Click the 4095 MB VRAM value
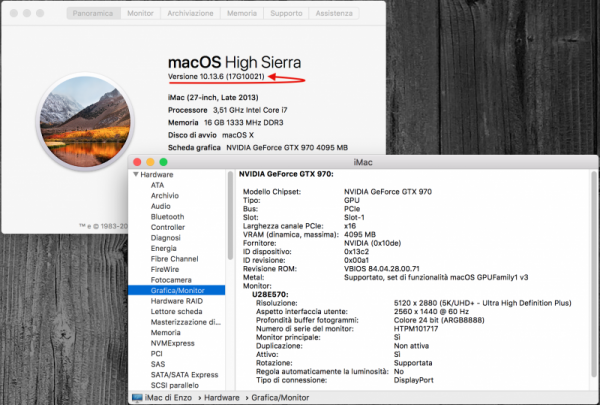 pyautogui.click(x=360, y=235)
